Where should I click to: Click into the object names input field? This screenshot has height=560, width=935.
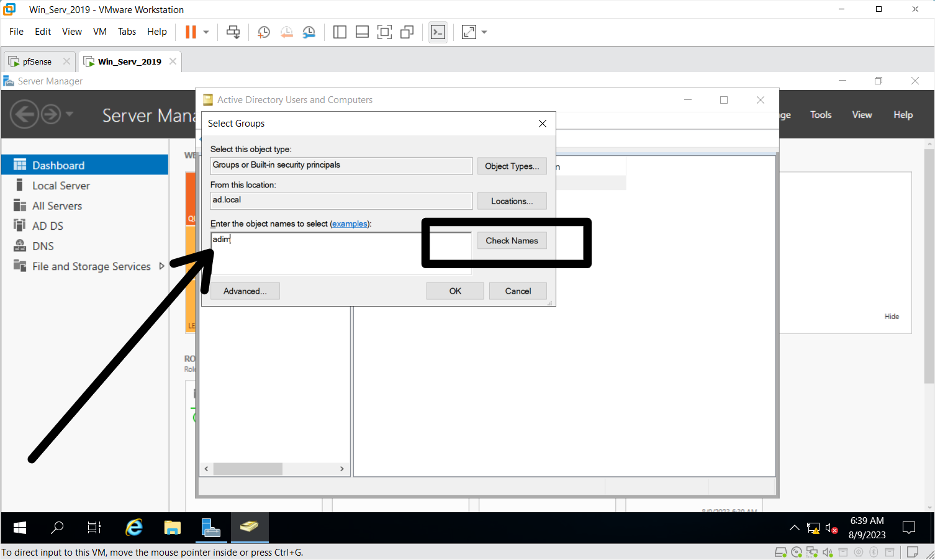(341, 253)
